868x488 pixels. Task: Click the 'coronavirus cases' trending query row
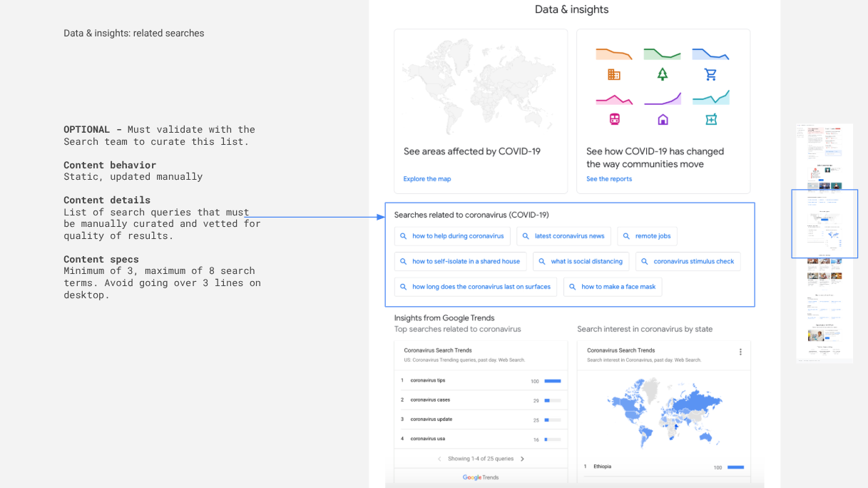click(x=481, y=400)
